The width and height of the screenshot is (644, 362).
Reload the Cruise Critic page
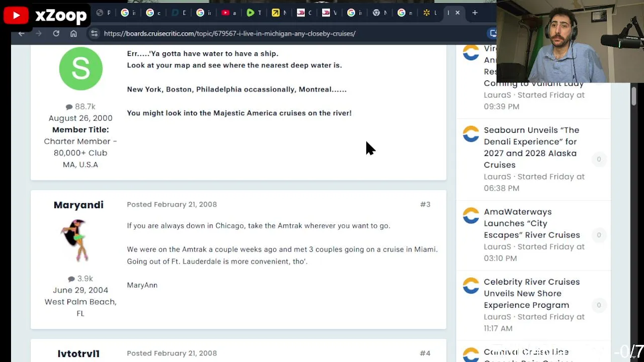[x=56, y=33]
